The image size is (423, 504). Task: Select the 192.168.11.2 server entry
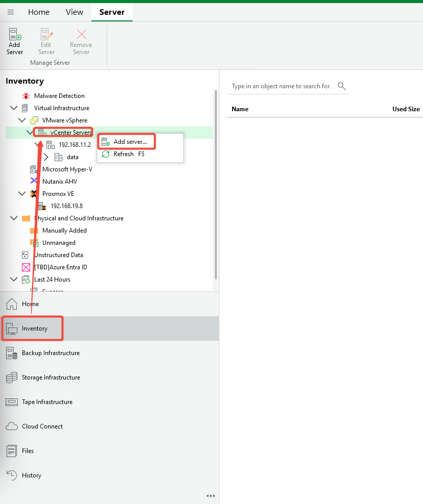pyautogui.click(x=74, y=145)
